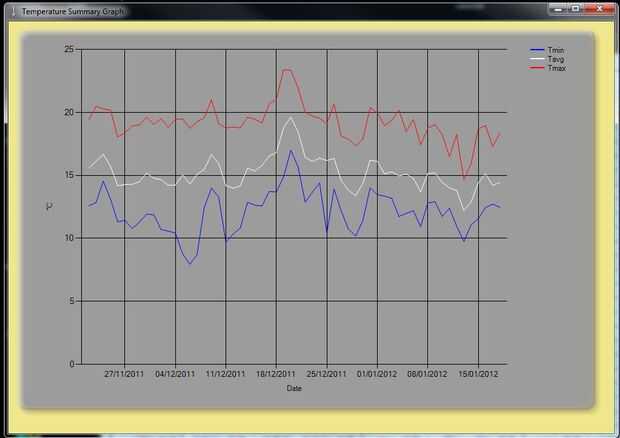This screenshot has height=438, width=620.
Task: Select the Tavg legend label
Action: tap(556, 59)
